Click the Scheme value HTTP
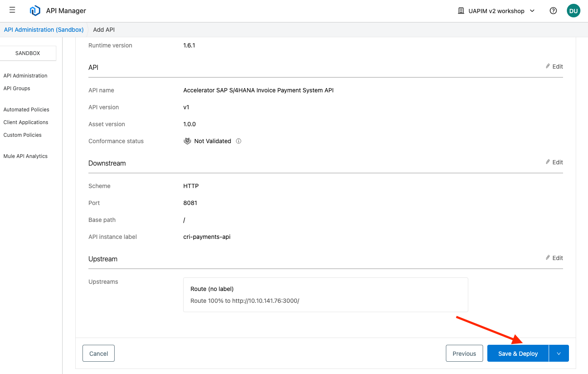Image resolution: width=588 pixels, height=374 pixels. click(x=191, y=186)
